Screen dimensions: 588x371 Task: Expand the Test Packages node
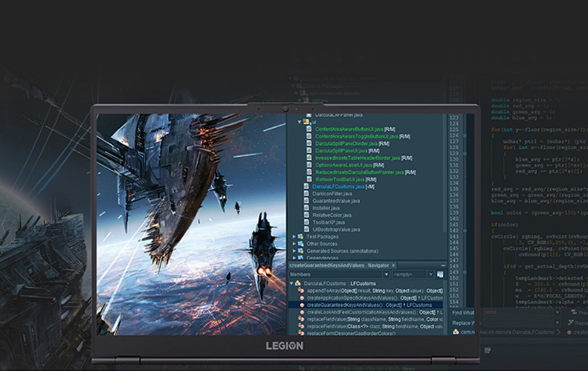point(294,237)
